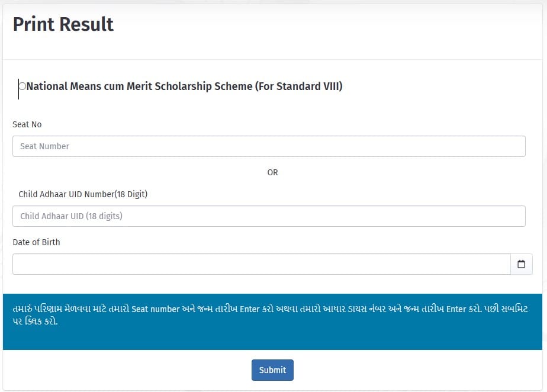This screenshot has height=392, width=547.
Task: Click the Child Adhaar UID Number label
Action: pyautogui.click(x=82, y=194)
